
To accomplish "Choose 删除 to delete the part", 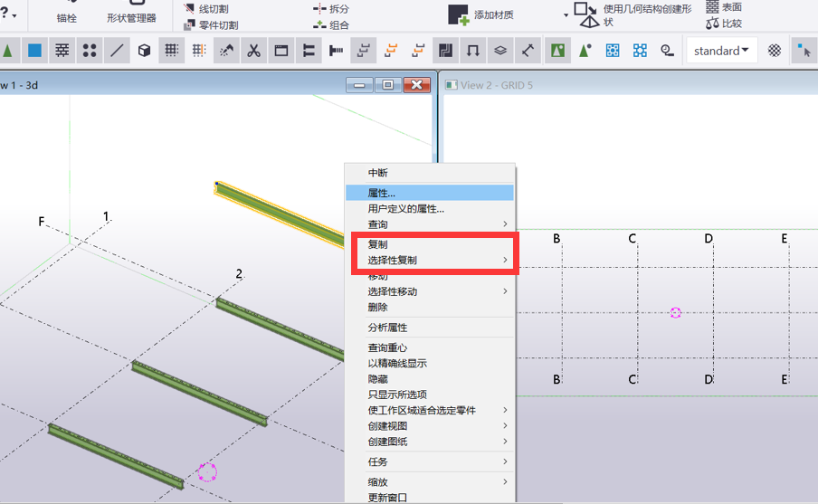I will pos(429,307).
